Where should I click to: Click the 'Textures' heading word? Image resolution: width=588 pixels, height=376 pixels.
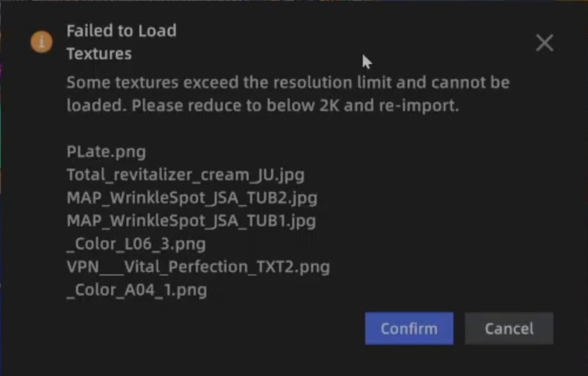(99, 54)
